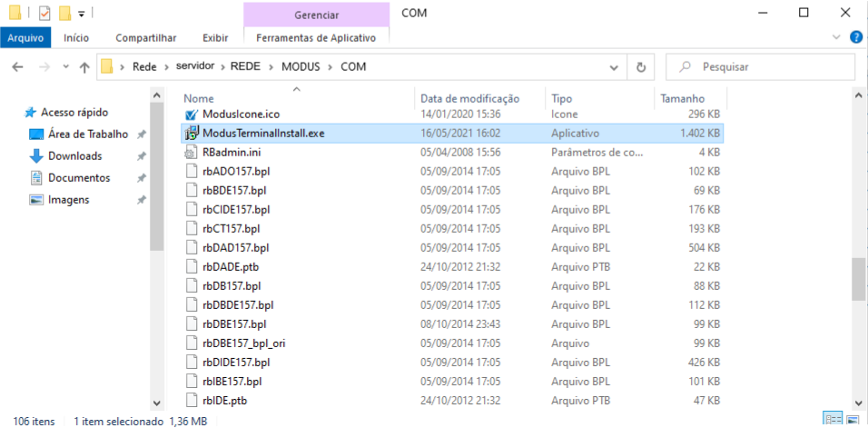Switch to the Exibir tab
868x428 pixels.
pyautogui.click(x=215, y=37)
